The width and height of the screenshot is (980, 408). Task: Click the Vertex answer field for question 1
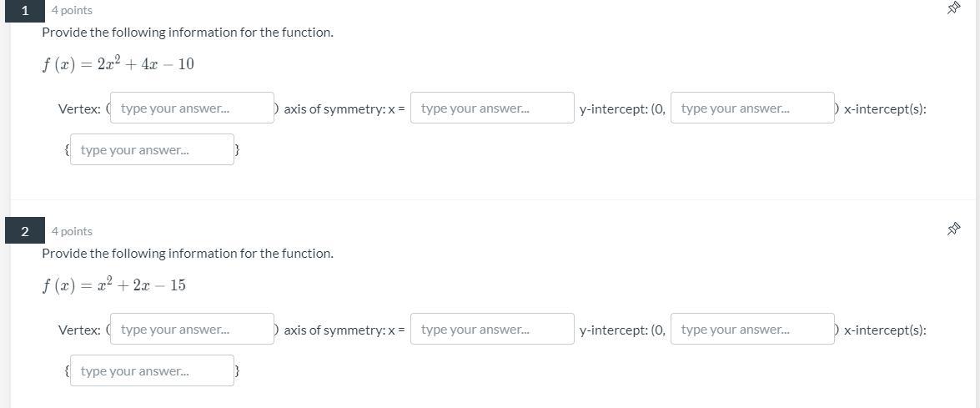coord(192,108)
